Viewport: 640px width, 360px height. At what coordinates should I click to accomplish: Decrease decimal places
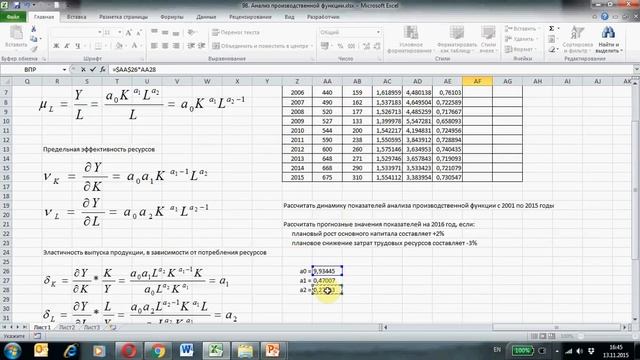tap(377, 46)
